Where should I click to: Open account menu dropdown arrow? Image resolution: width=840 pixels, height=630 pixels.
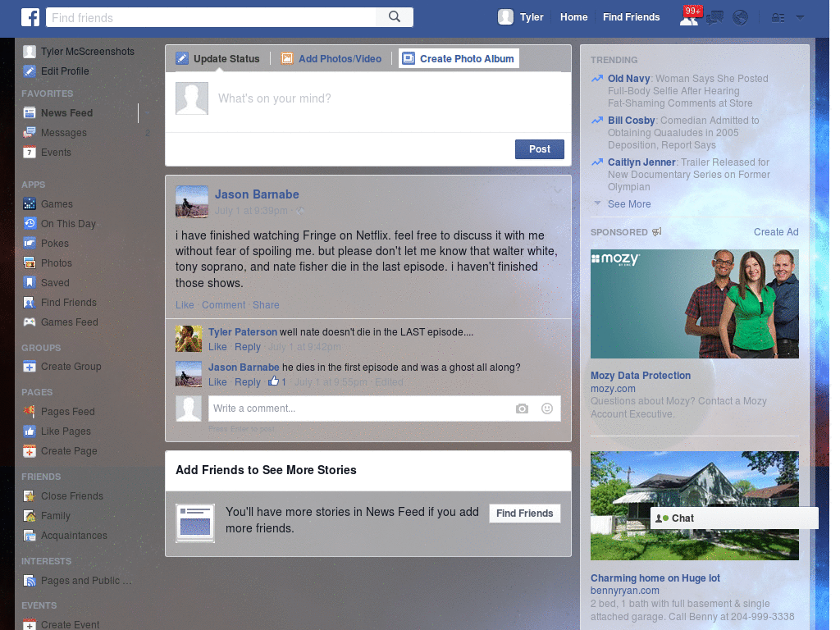801,17
